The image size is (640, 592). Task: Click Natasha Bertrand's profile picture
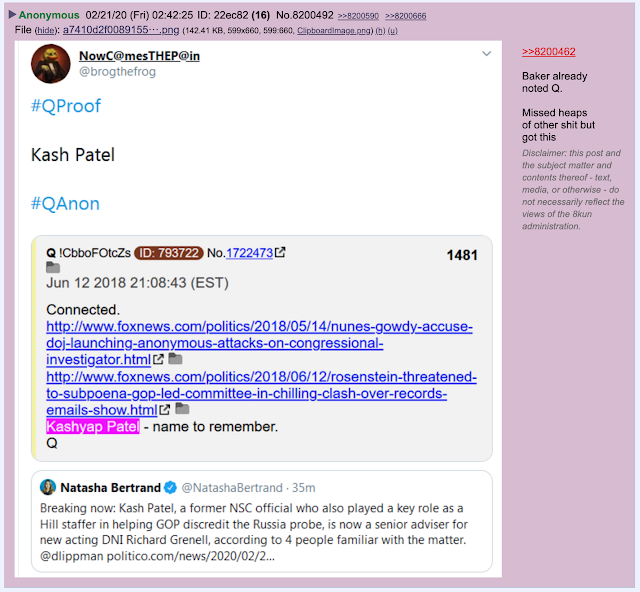(48, 487)
